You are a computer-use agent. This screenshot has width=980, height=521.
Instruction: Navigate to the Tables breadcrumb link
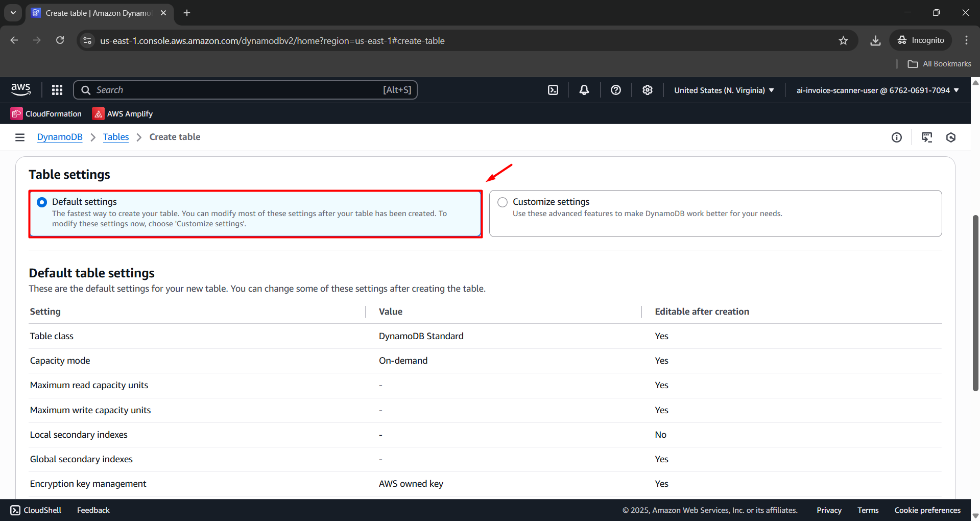116,137
